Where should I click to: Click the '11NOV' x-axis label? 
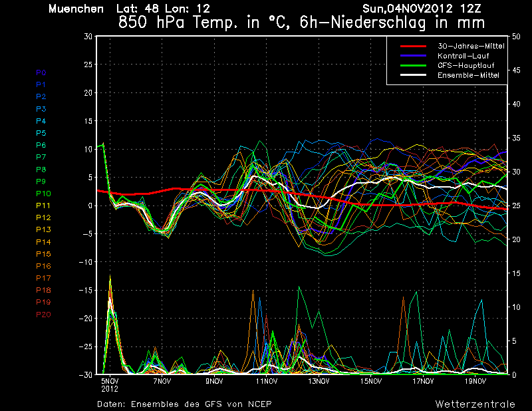(267, 381)
